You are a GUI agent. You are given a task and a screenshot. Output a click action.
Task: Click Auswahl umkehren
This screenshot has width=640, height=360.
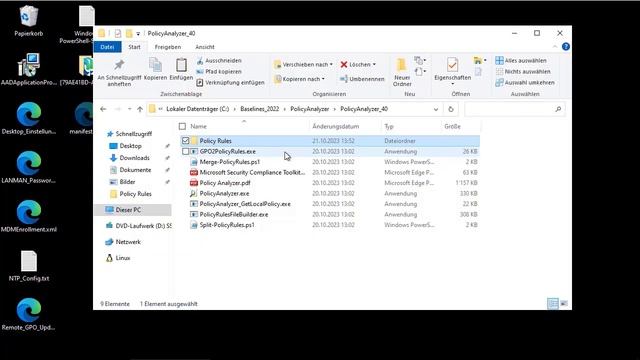(525, 82)
